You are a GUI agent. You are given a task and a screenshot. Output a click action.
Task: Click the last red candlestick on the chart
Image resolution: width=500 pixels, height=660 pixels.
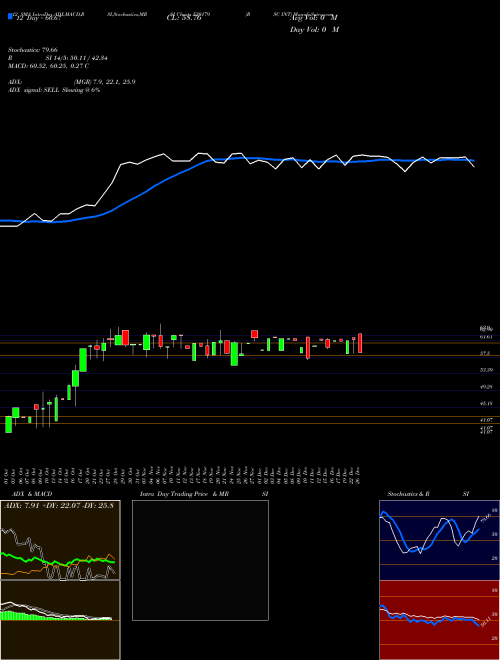point(360,343)
